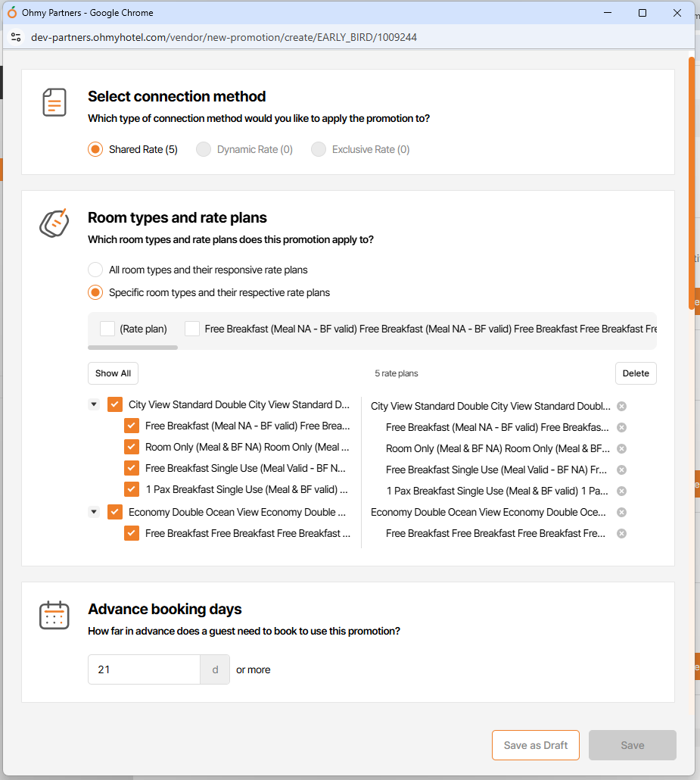Image resolution: width=700 pixels, height=780 pixels.
Task: Remove first selected Free Breakfast (Meal NA) entry
Action: click(621, 427)
